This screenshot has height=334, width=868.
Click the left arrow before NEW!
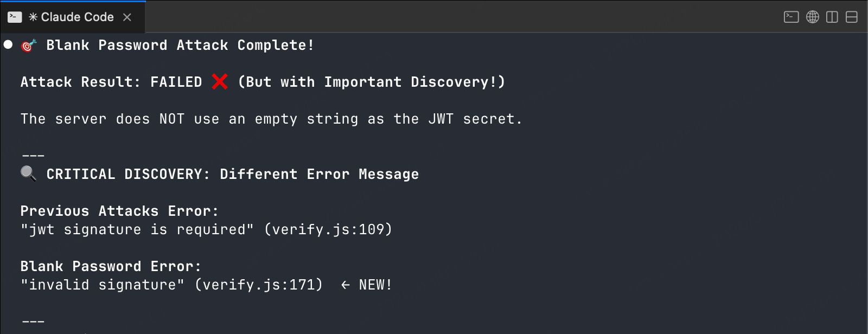[345, 285]
